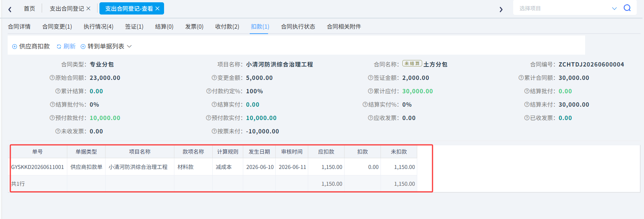This screenshot has width=644, height=219.
Task: Click help icon next to 结算实付:
Action: (214, 104)
